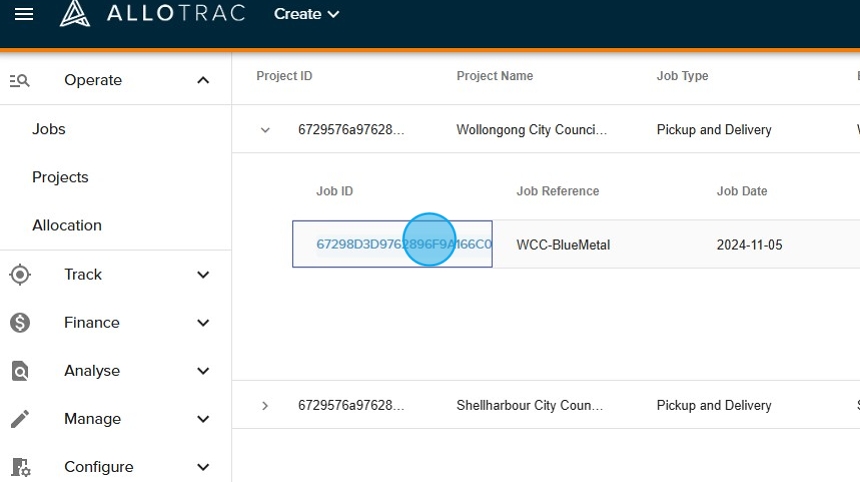Click the Track target icon
The image size is (860, 482).
pos(20,275)
